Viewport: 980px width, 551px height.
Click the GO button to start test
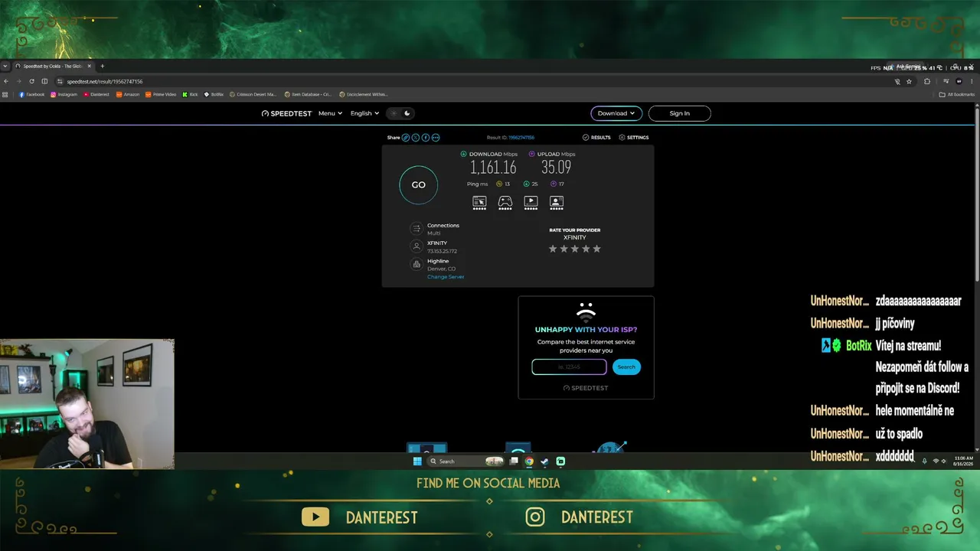click(x=418, y=184)
